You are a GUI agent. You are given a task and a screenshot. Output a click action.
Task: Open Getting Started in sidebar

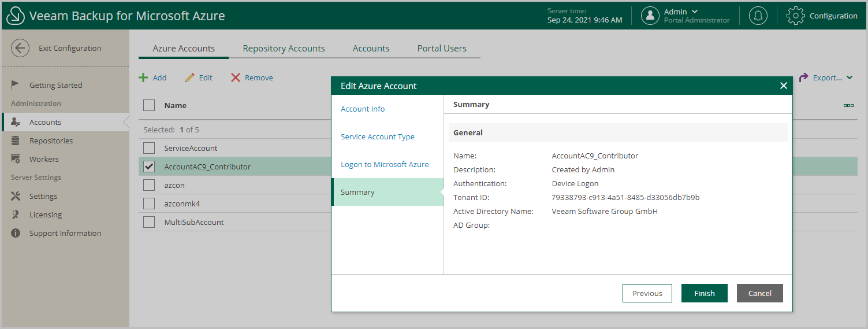(x=56, y=85)
